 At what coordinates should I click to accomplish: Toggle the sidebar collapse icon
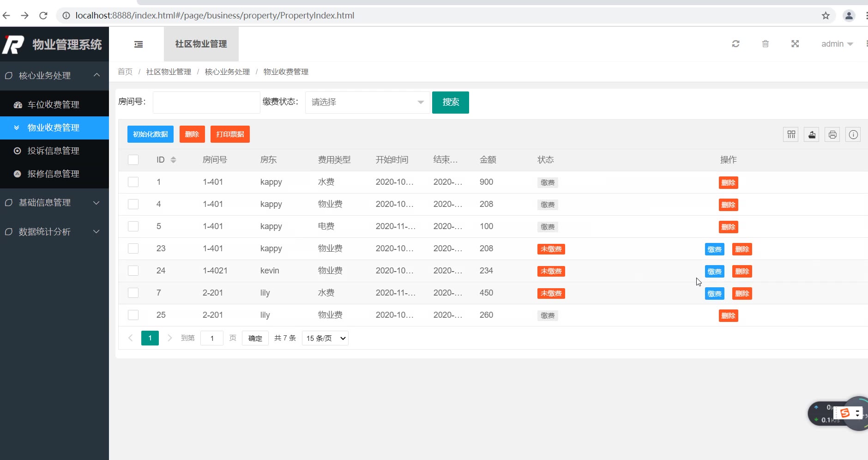[139, 44]
